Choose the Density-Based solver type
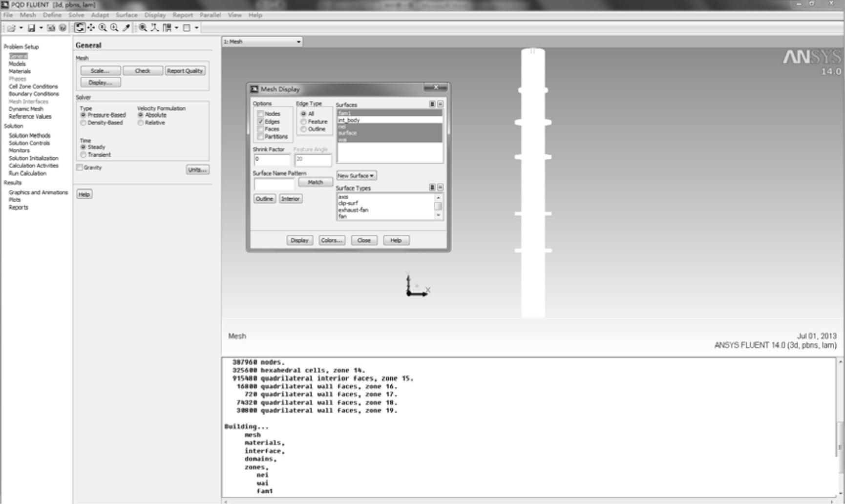 (84, 123)
